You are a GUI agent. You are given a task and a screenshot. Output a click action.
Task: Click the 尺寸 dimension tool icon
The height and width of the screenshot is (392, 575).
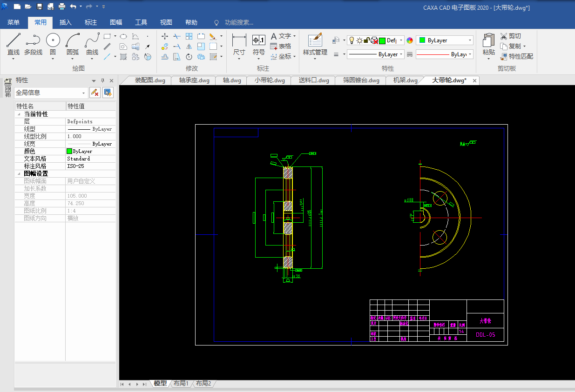coord(239,40)
